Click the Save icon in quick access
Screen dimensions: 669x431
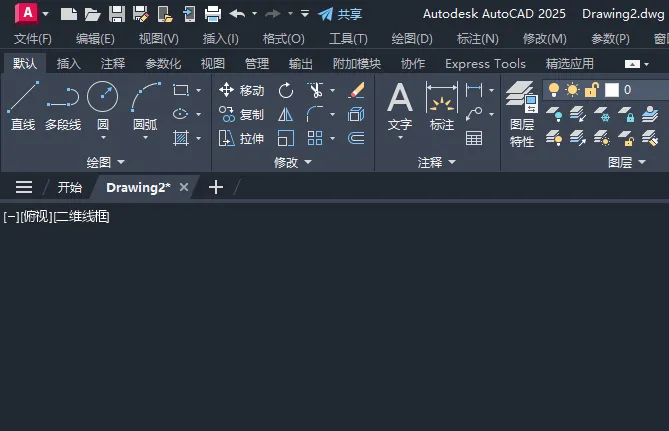pyautogui.click(x=116, y=14)
